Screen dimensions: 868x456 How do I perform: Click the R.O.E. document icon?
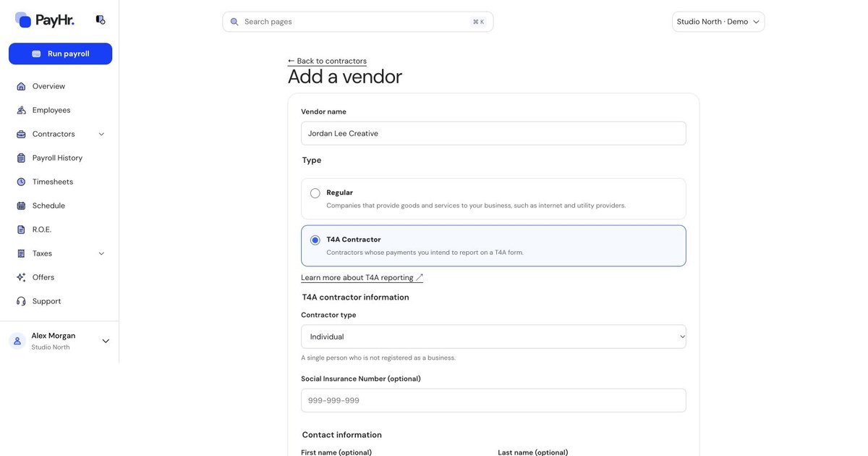[x=21, y=229]
